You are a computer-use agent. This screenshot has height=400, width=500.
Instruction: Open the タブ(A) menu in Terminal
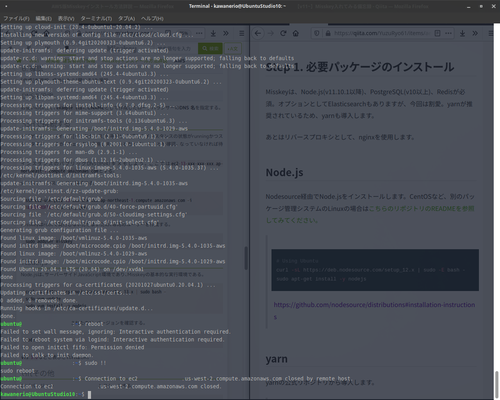coord(126,19)
